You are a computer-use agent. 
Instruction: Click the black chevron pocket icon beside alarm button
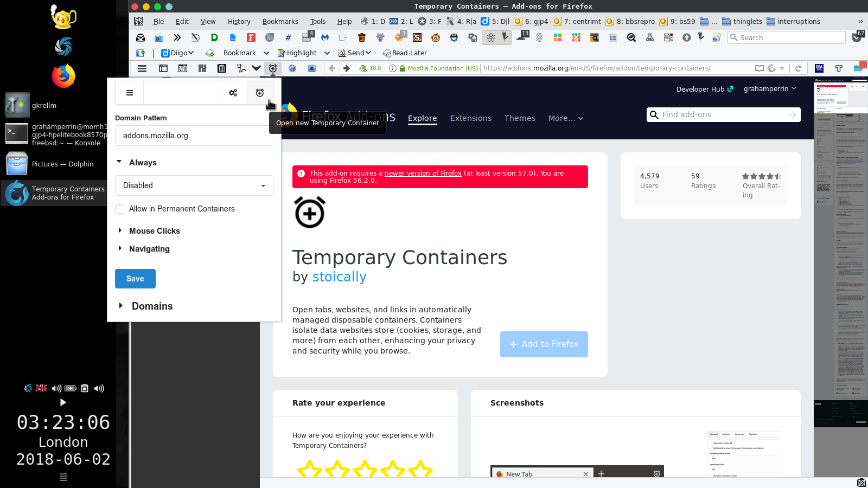(256, 68)
